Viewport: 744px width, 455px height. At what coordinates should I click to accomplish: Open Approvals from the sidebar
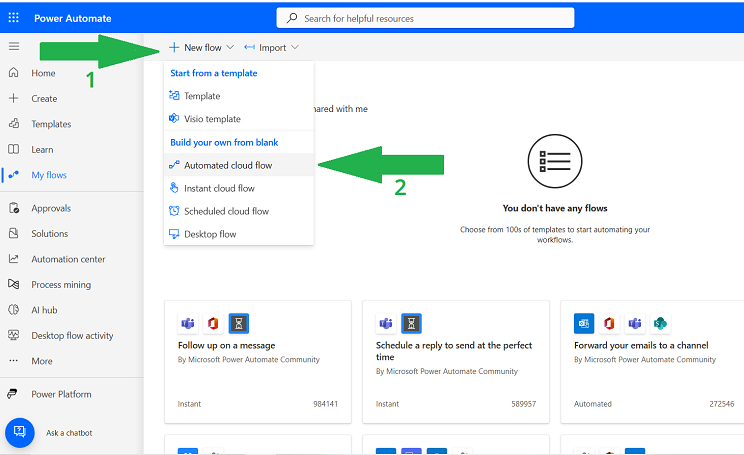tap(50, 208)
